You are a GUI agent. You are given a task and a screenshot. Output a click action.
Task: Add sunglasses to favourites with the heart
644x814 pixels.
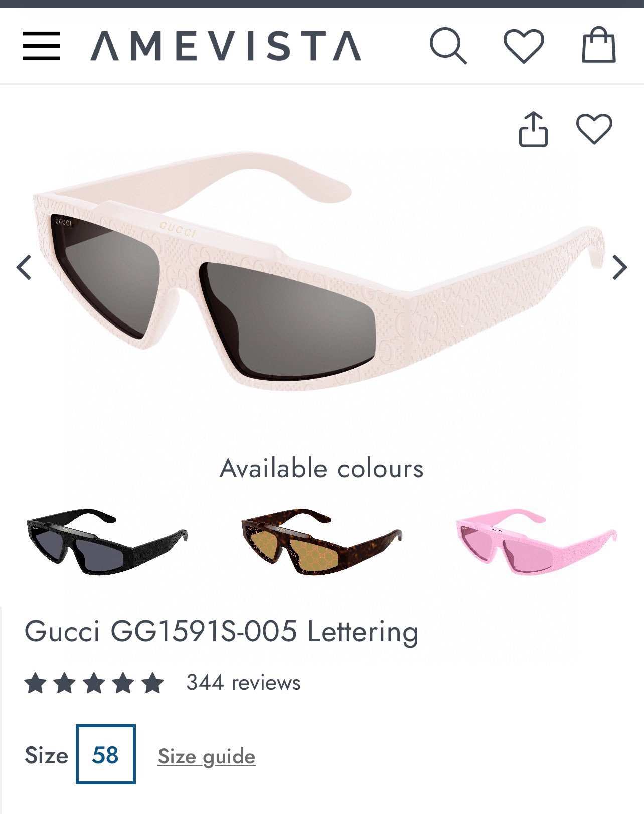[x=594, y=129]
